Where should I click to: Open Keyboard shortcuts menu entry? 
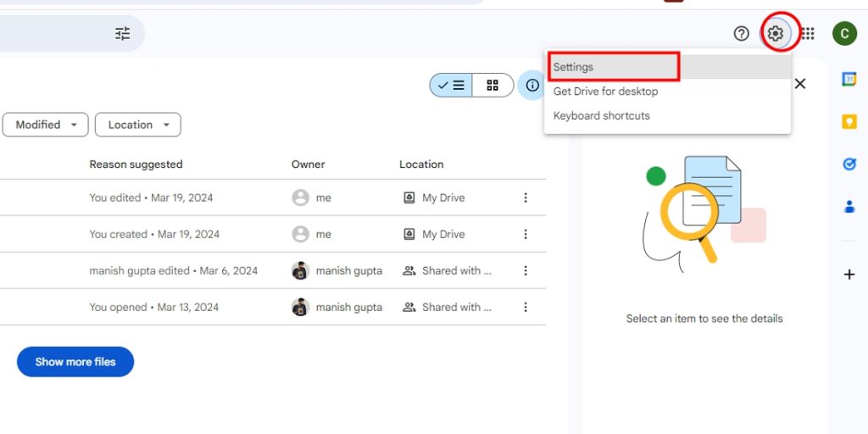pos(601,116)
